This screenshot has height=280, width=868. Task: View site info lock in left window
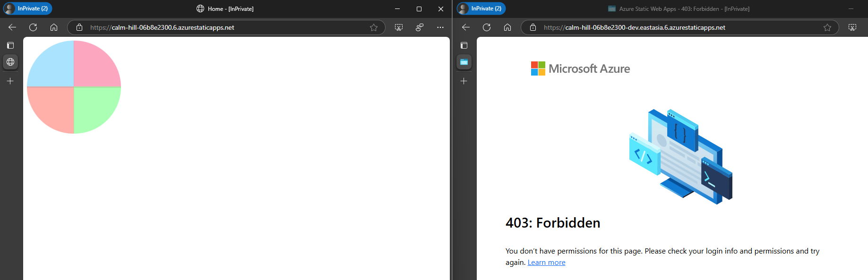pyautogui.click(x=79, y=27)
